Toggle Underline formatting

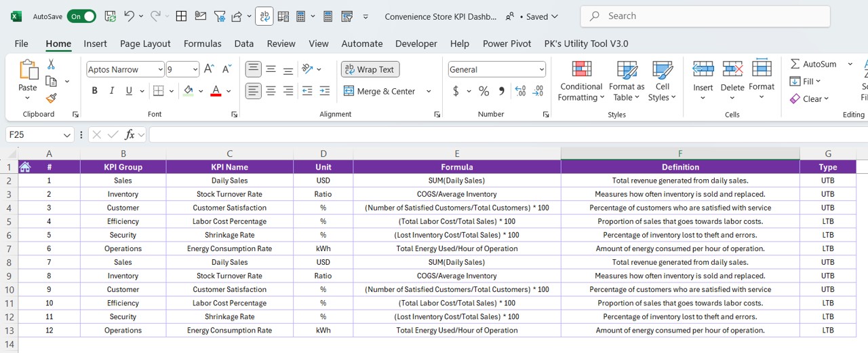(x=129, y=91)
